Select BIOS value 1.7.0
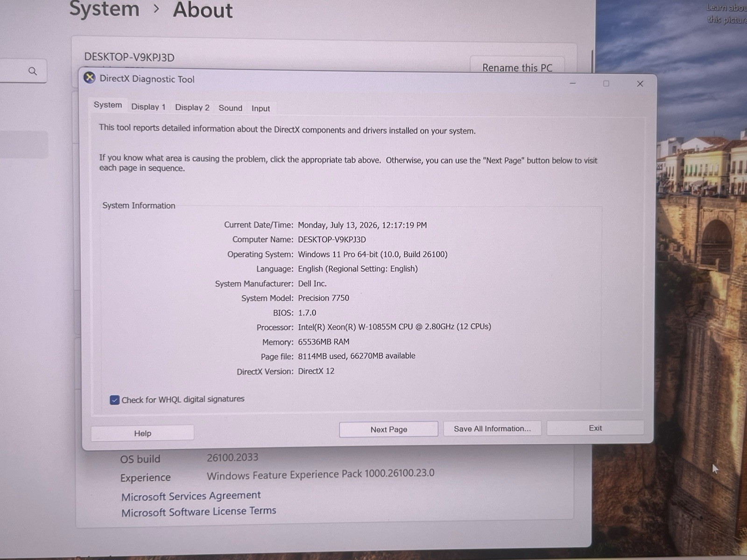 click(x=307, y=313)
